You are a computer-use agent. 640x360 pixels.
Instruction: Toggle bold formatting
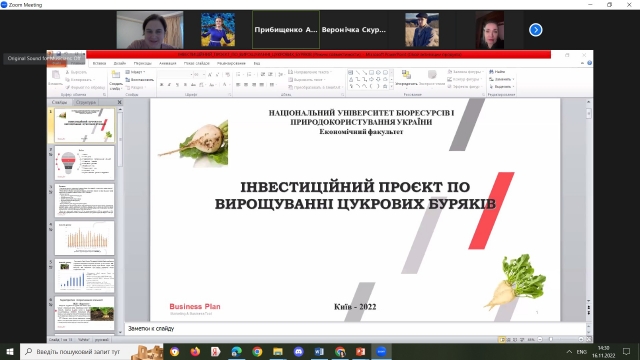(162, 84)
